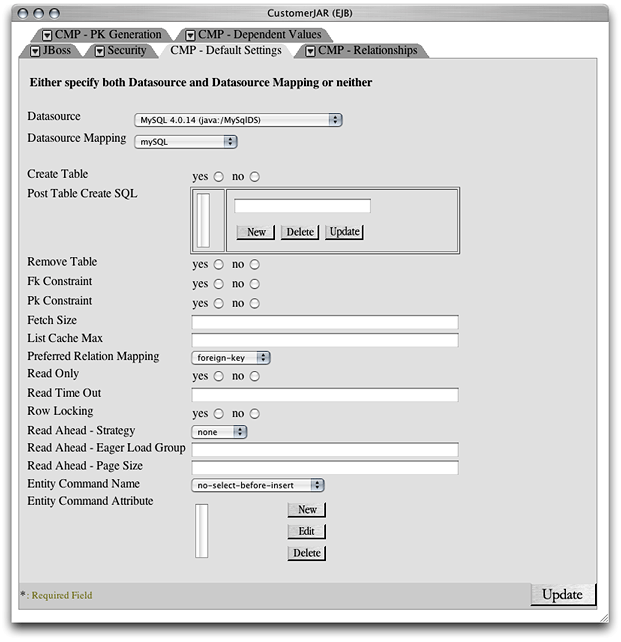This screenshot has width=621, height=642.
Task: Select yes for Create Table
Action: coord(219,177)
